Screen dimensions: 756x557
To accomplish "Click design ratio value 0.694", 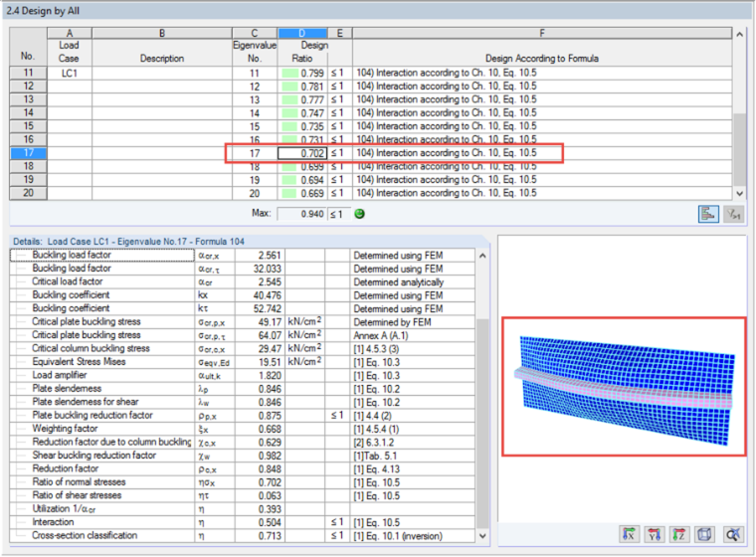I will (x=302, y=180).
